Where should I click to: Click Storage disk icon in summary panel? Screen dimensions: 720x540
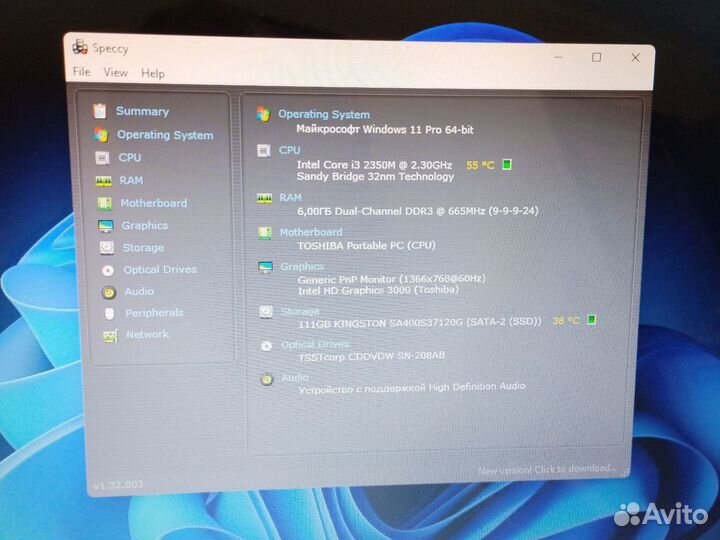pyautogui.click(x=266, y=312)
